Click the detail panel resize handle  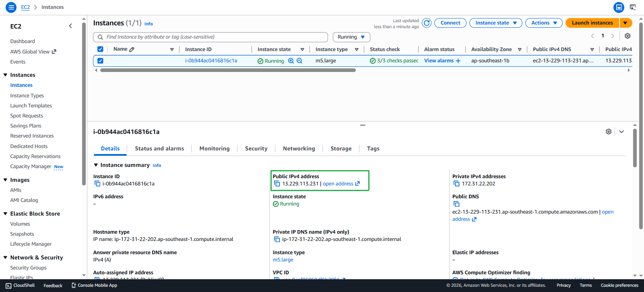(x=363, y=125)
